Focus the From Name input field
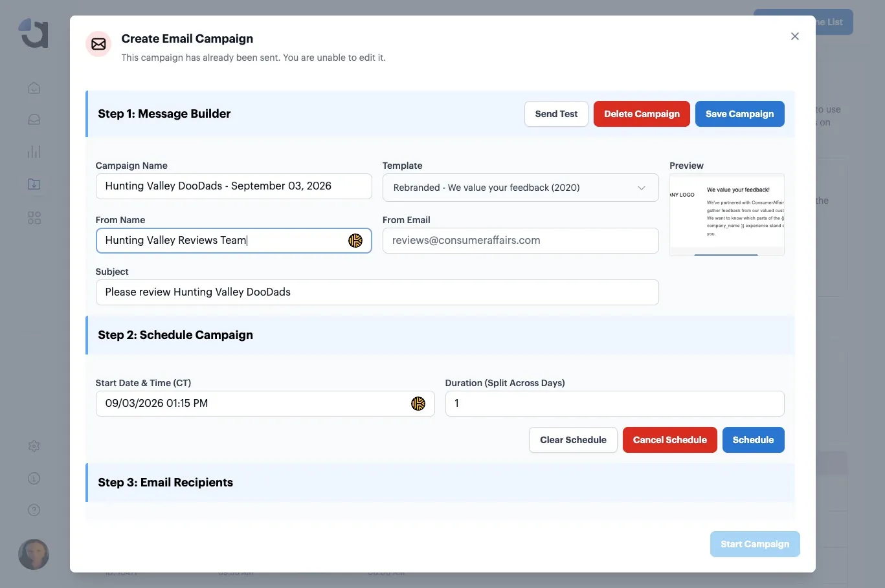Screen dimensions: 885x588 (x=234, y=241)
